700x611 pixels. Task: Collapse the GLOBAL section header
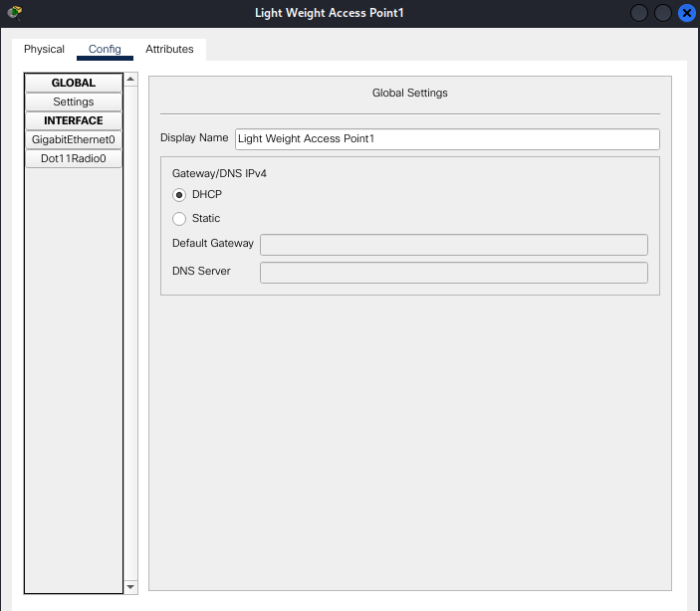tap(74, 83)
